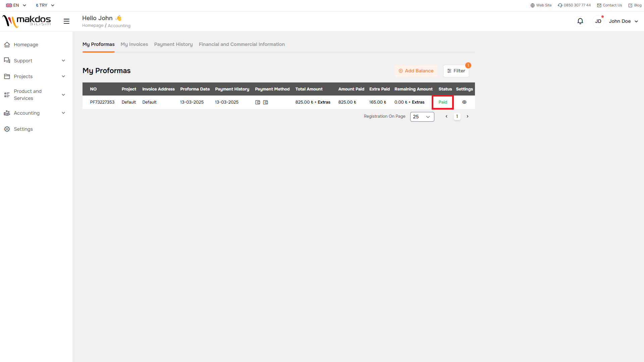Open the Payment History tab
This screenshot has width=644, height=362.
point(173,44)
